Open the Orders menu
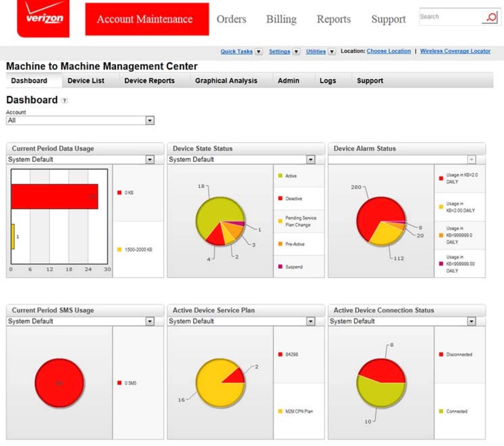The height and width of the screenshot is (446, 504). tap(231, 19)
